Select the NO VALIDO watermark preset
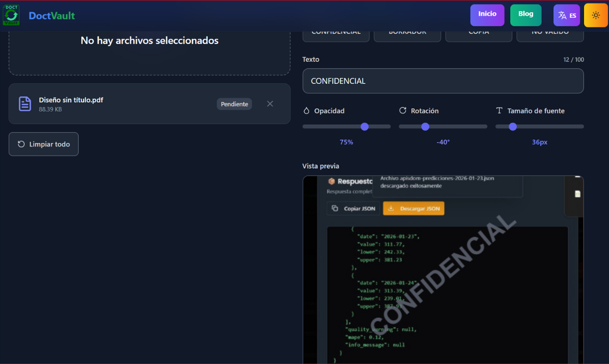The image size is (609, 364). coord(550,32)
